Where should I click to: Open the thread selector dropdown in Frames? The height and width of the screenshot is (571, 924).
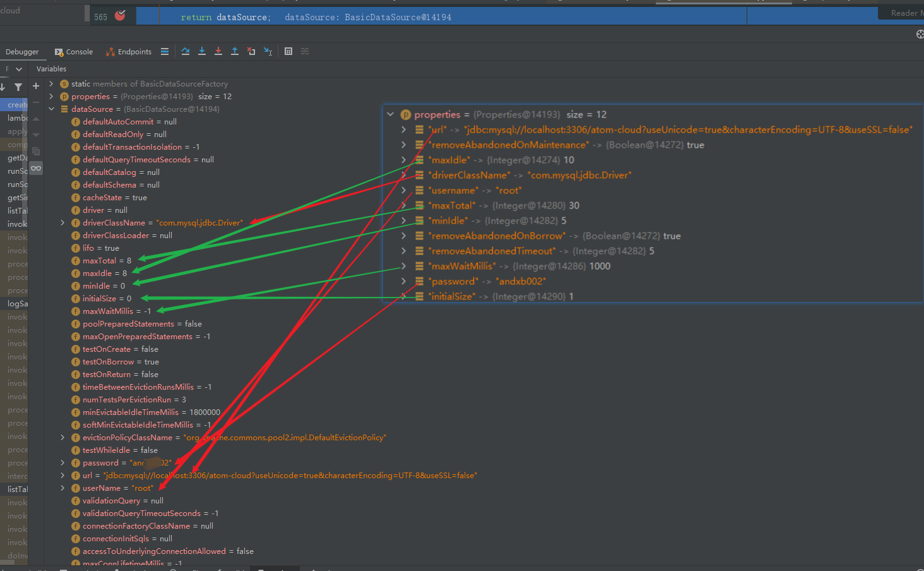point(19,69)
